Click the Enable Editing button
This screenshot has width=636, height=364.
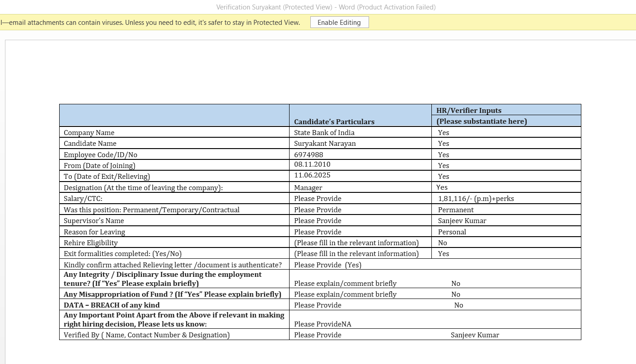coord(339,23)
